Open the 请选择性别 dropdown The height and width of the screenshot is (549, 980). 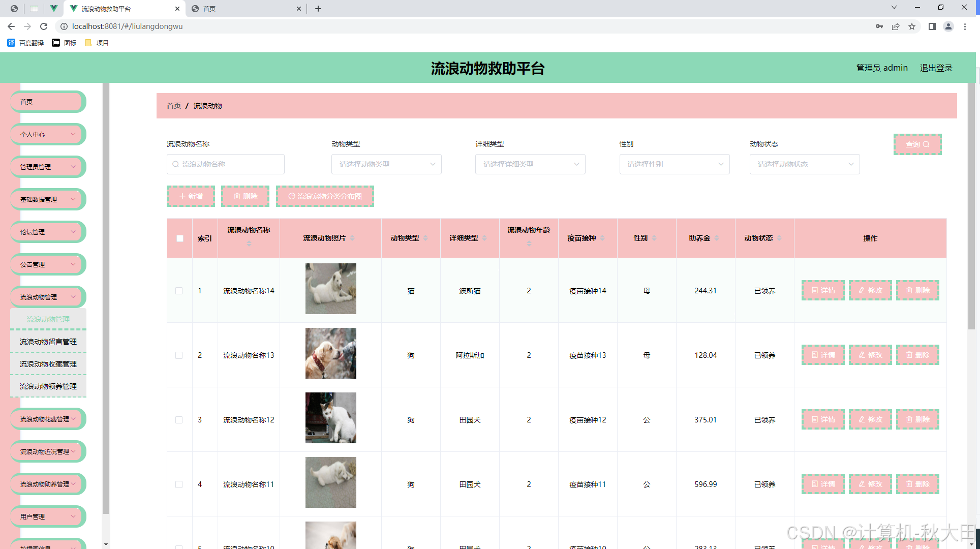(x=674, y=164)
